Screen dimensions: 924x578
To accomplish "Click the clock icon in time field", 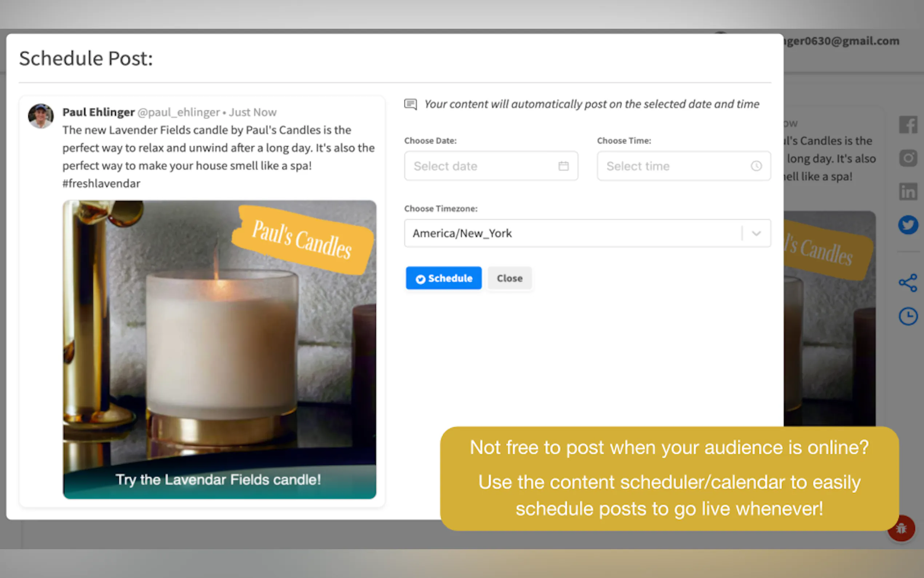I will point(756,166).
